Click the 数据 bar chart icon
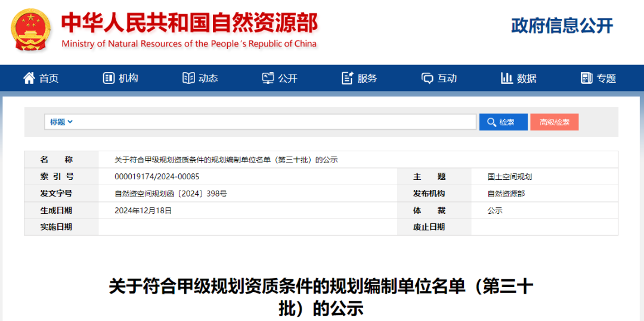Image resolution: width=644 pixels, height=321 pixels. [x=507, y=78]
